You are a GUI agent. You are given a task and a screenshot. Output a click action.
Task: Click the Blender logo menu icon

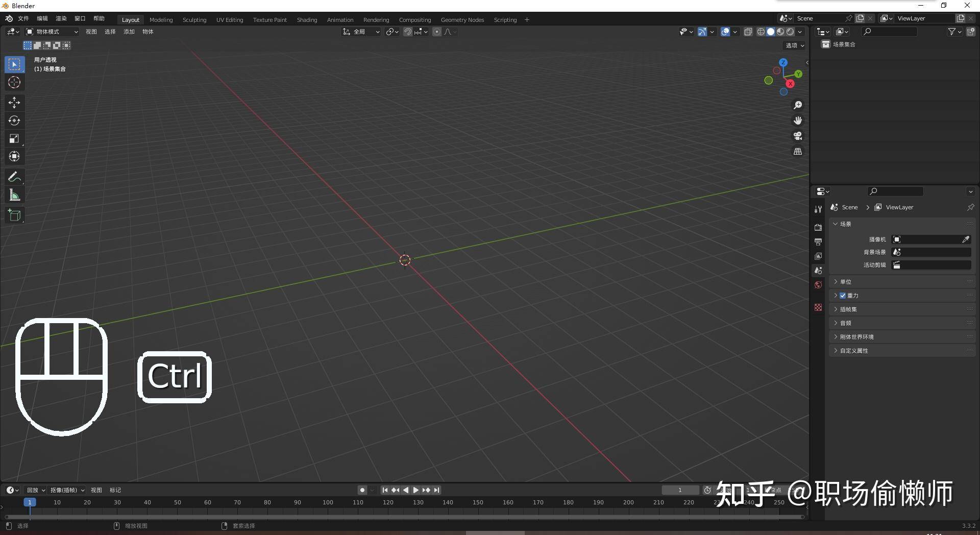point(9,18)
